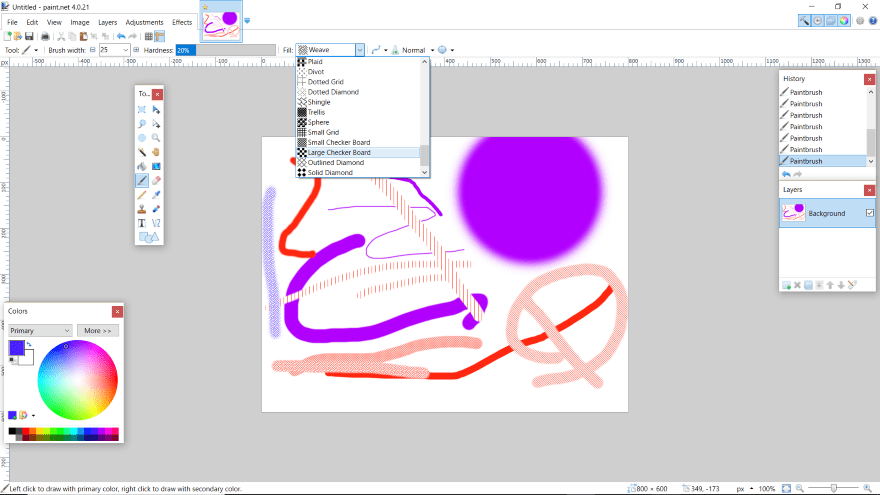This screenshot has height=495, width=880.
Task: Open the Primary color mode dropdown
Action: (40, 330)
